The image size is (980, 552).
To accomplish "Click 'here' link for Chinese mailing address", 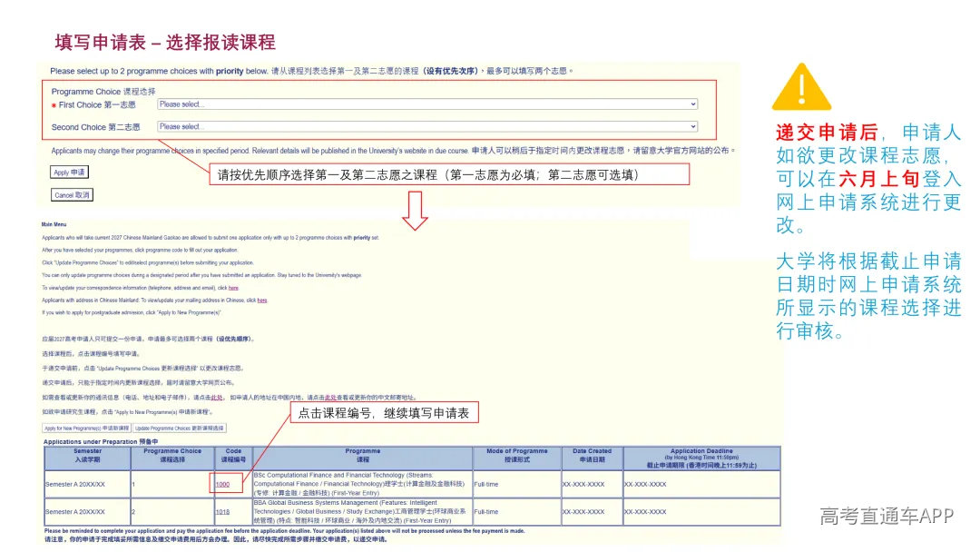I will tap(262, 301).
